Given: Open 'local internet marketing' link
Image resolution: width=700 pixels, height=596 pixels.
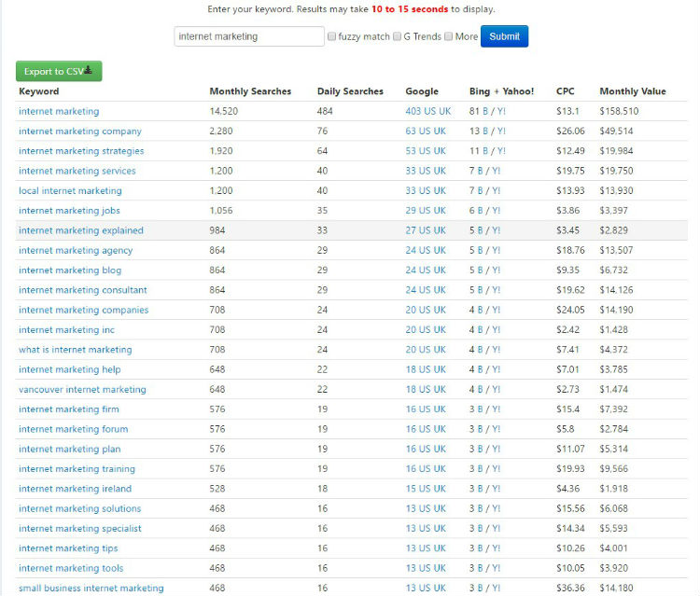Looking at the screenshot, I should [x=70, y=190].
